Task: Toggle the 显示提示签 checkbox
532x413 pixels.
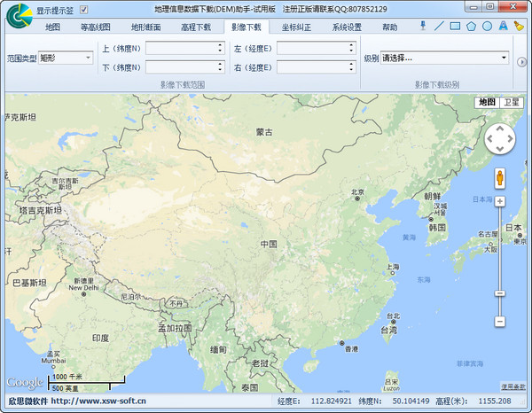Action: click(84, 10)
